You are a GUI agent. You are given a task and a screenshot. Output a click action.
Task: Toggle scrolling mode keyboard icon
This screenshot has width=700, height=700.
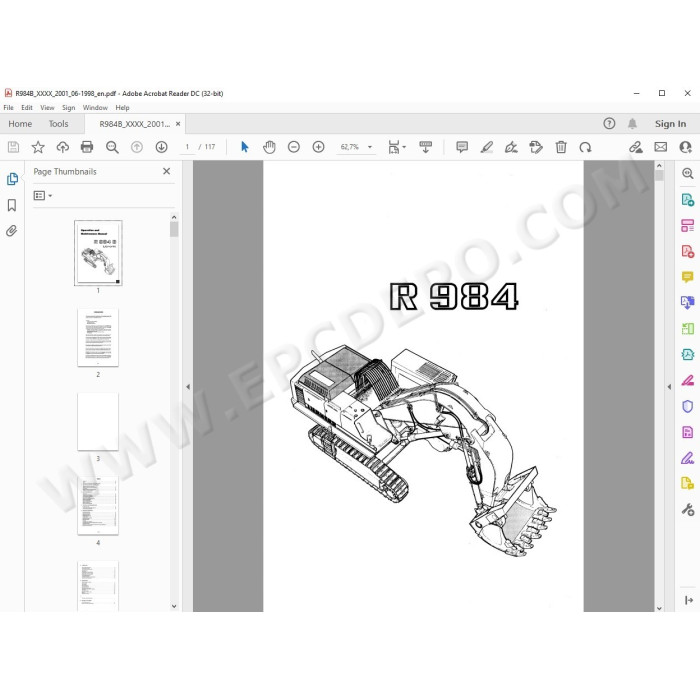tap(425, 147)
